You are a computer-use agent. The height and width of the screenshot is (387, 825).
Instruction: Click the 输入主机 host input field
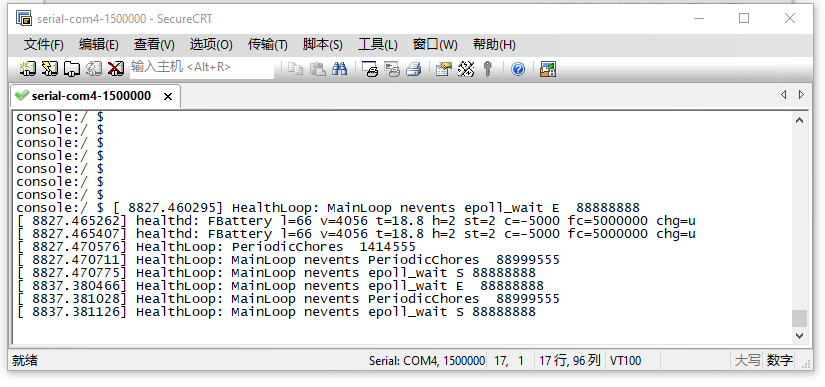point(202,68)
